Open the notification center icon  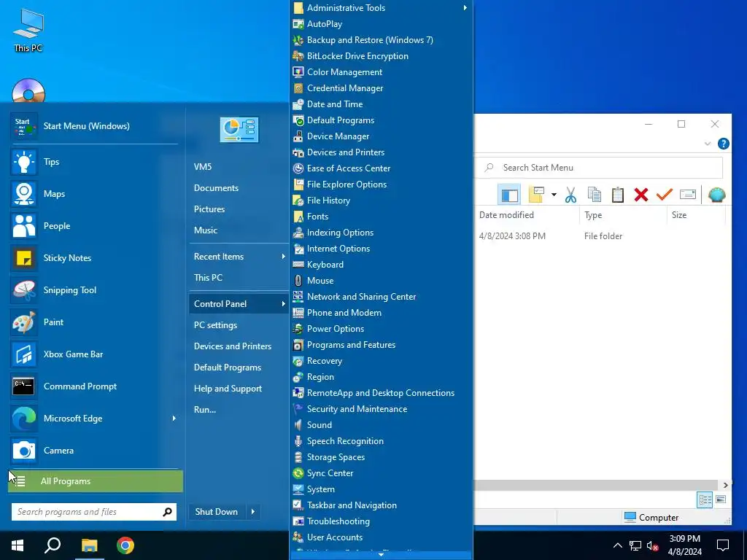(723, 545)
